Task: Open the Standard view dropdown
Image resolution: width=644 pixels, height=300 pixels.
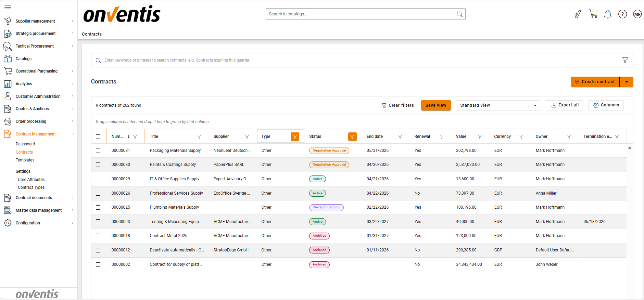Action: [x=498, y=105]
